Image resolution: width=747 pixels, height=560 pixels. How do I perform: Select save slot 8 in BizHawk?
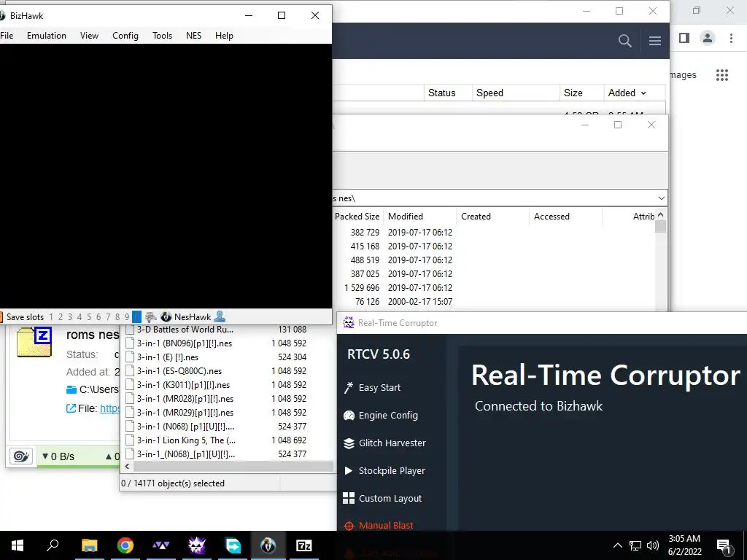[x=117, y=317]
